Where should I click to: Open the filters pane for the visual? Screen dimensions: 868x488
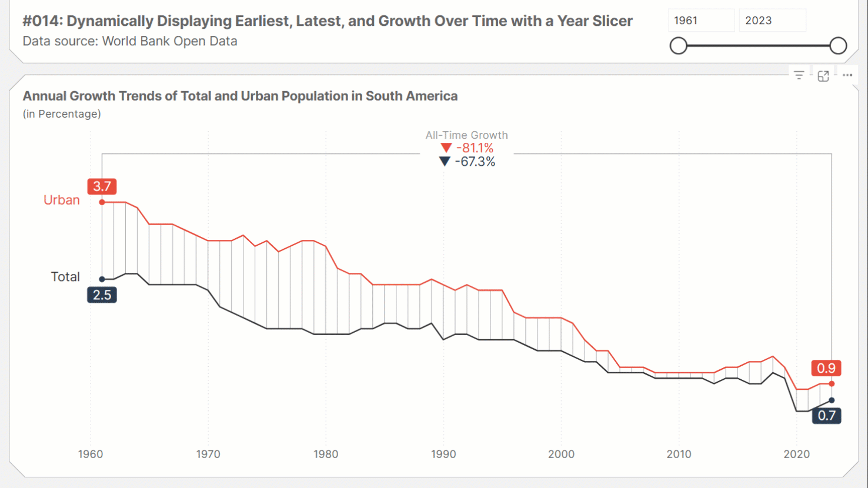(799, 75)
